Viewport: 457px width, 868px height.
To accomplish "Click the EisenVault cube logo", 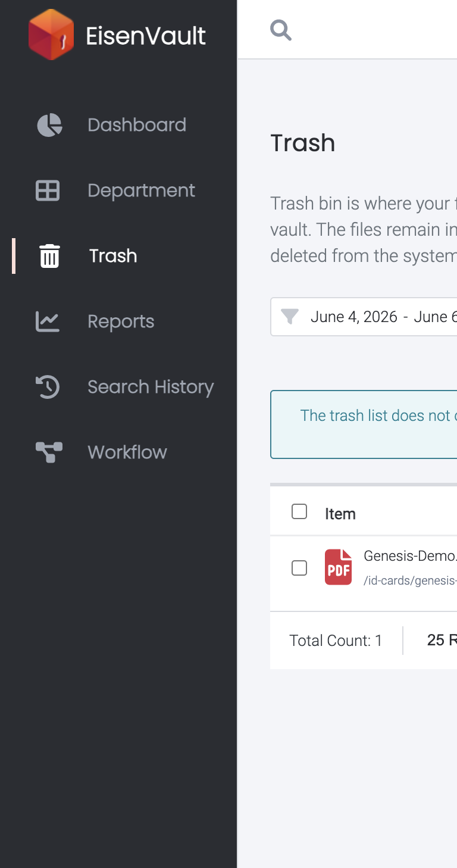I will 51,35.
